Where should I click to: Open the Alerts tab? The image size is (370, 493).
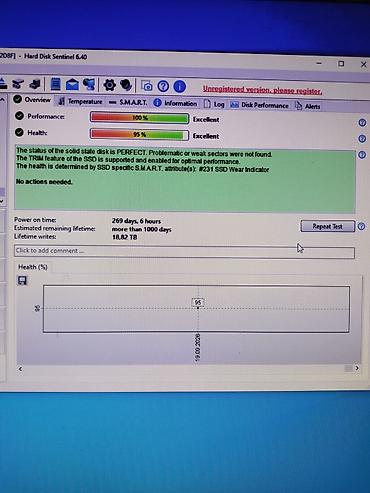coord(308,106)
